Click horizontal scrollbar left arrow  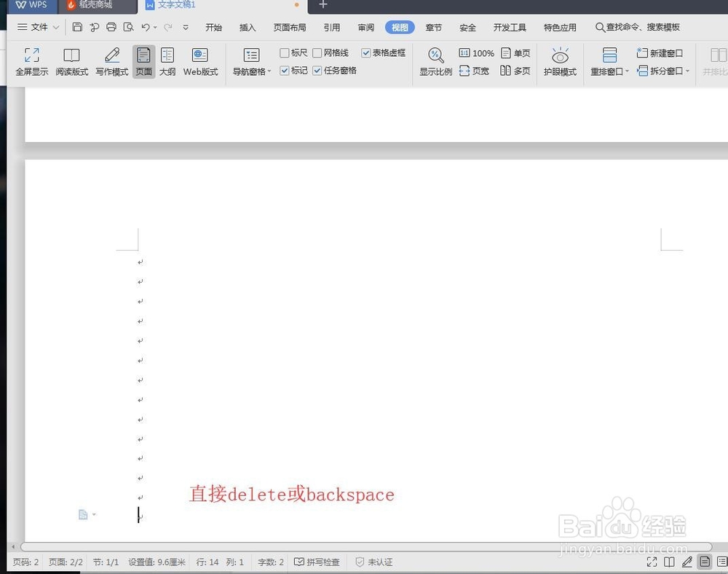[13, 546]
